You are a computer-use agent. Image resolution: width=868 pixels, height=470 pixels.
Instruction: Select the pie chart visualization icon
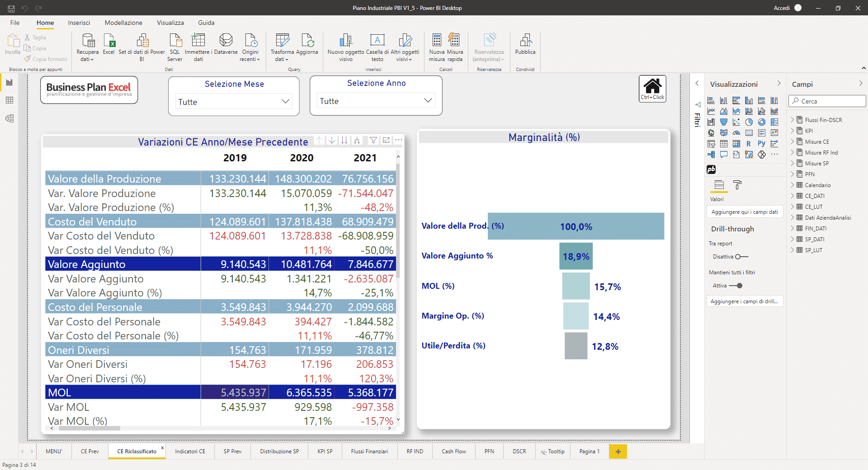tap(749, 122)
